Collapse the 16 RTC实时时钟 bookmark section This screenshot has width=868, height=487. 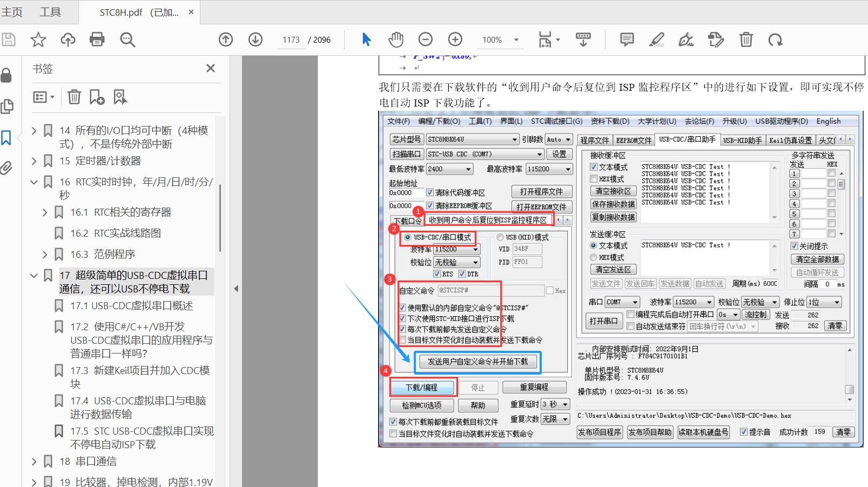34,182
